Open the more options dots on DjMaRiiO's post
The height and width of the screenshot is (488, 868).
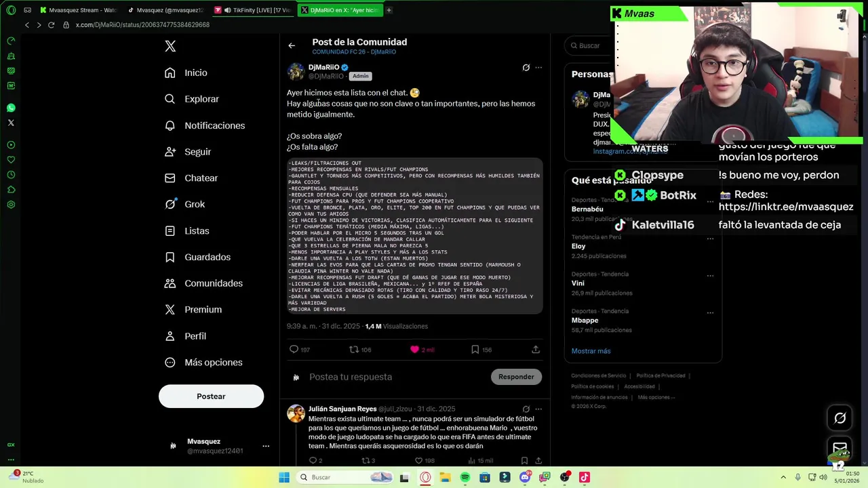(x=538, y=67)
